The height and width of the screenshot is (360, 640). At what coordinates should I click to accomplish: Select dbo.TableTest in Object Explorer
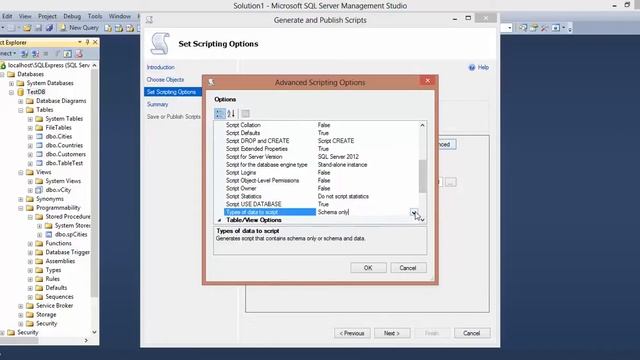point(64,163)
